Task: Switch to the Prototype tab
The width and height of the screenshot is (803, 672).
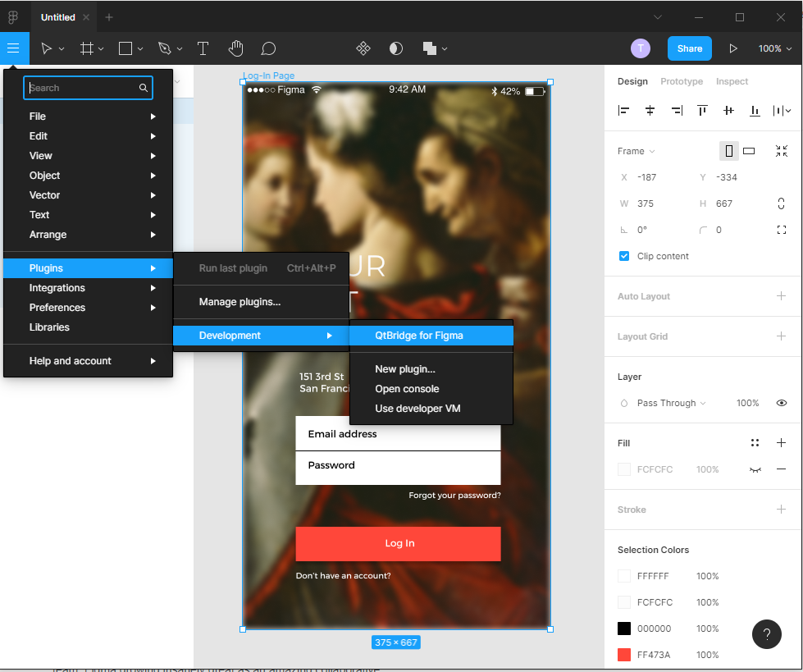Action: [682, 81]
